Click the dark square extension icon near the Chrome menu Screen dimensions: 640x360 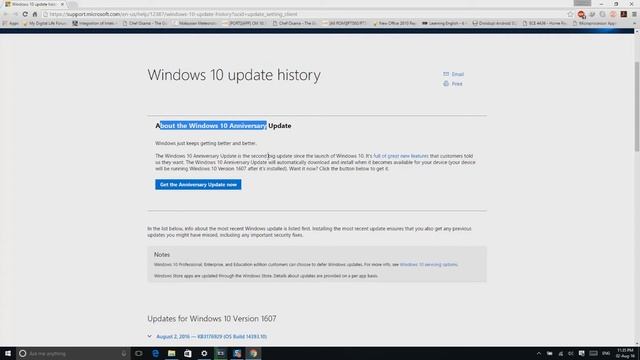623,14
